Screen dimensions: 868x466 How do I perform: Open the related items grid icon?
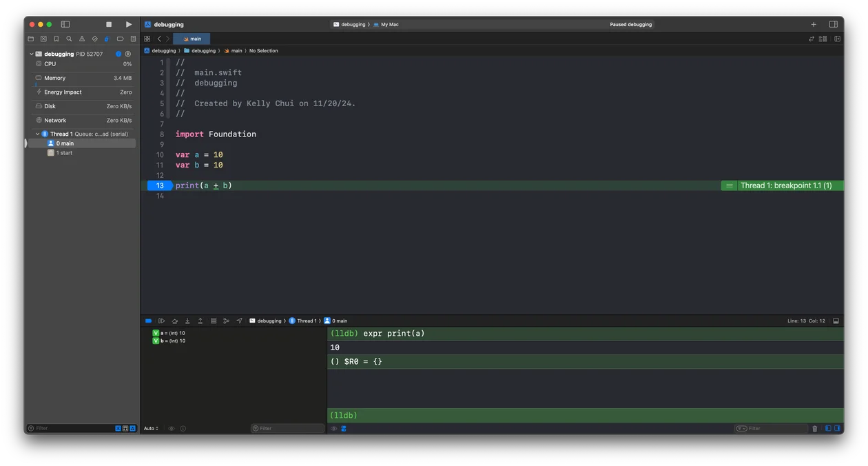147,39
